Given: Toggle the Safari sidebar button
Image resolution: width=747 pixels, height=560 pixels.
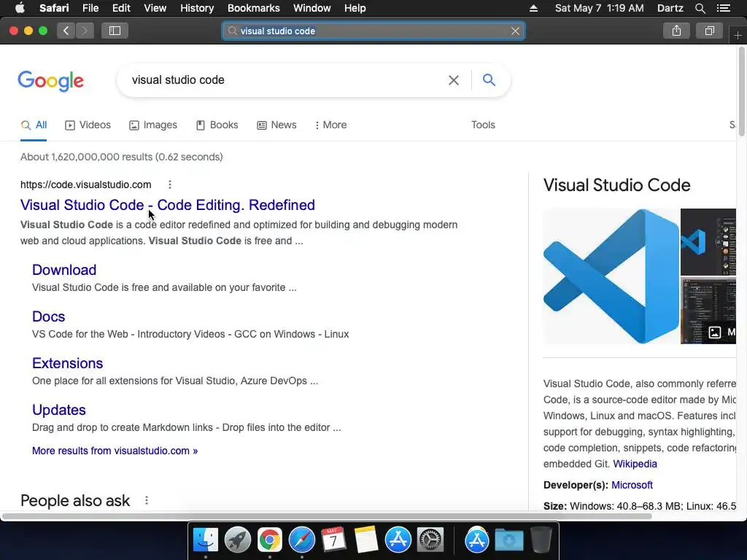Looking at the screenshot, I should (x=115, y=31).
